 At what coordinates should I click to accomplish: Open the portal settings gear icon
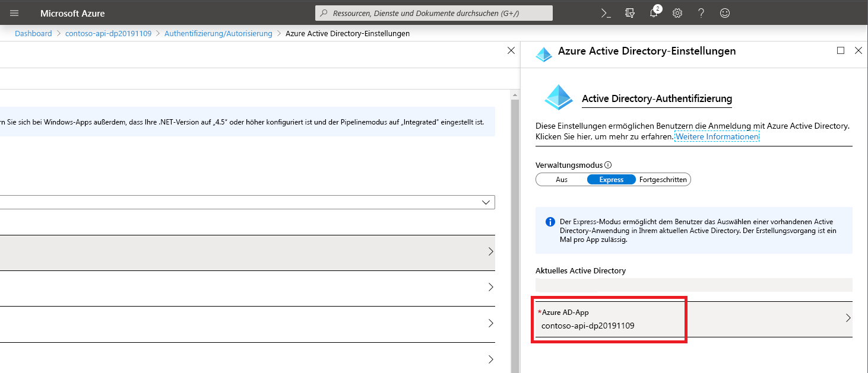coord(677,12)
